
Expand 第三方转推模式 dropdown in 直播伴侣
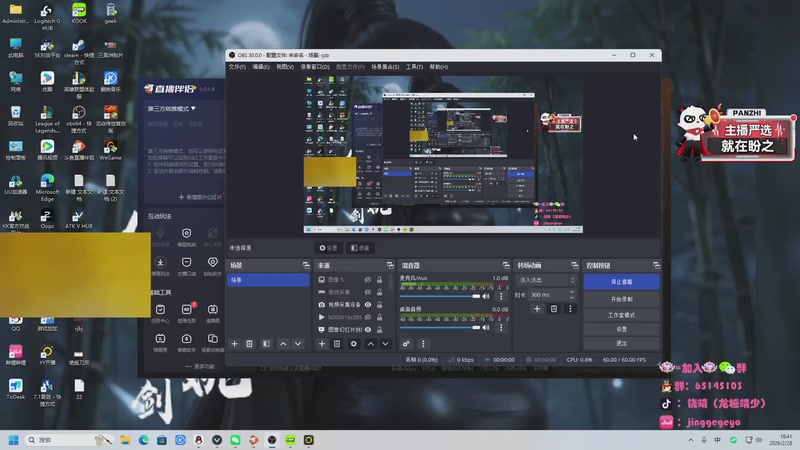(x=171, y=109)
